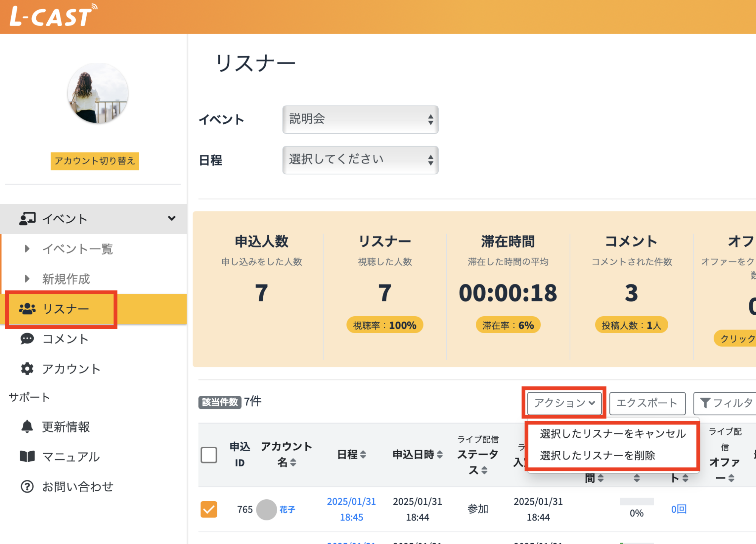Click the アカウント gear icon
The height and width of the screenshot is (544, 756).
26,369
